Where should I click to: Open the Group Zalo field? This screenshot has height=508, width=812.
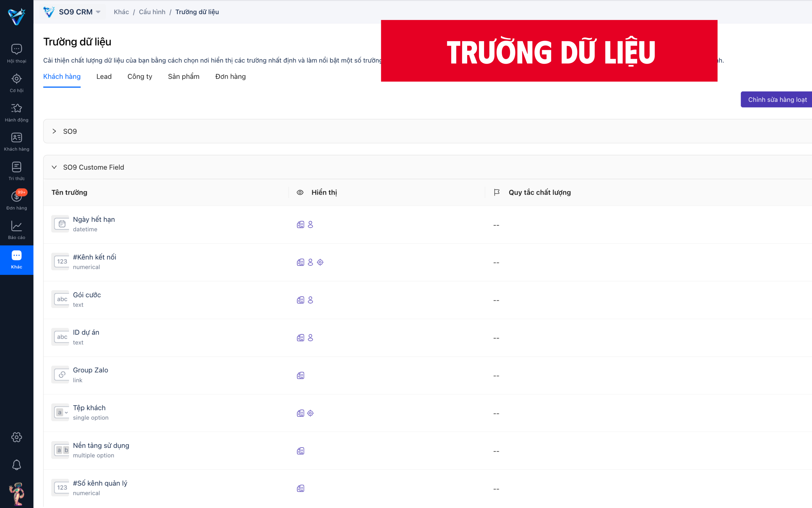[91, 370]
